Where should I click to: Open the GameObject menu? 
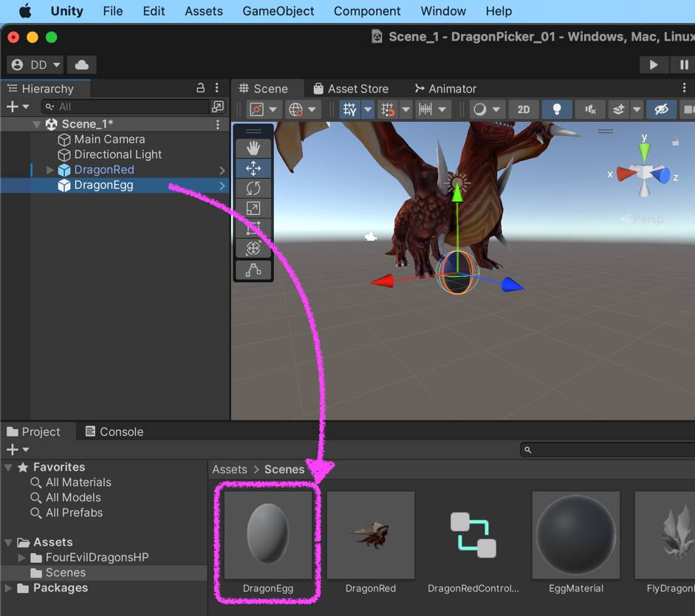click(278, 11)
